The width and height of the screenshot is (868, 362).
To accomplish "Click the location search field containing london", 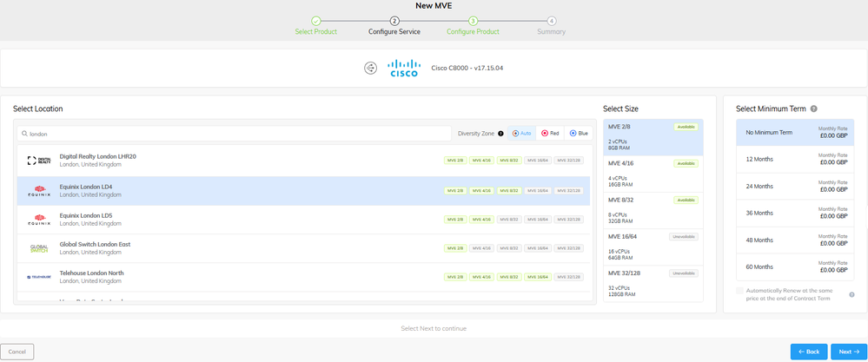I will (x=235, y=134).
